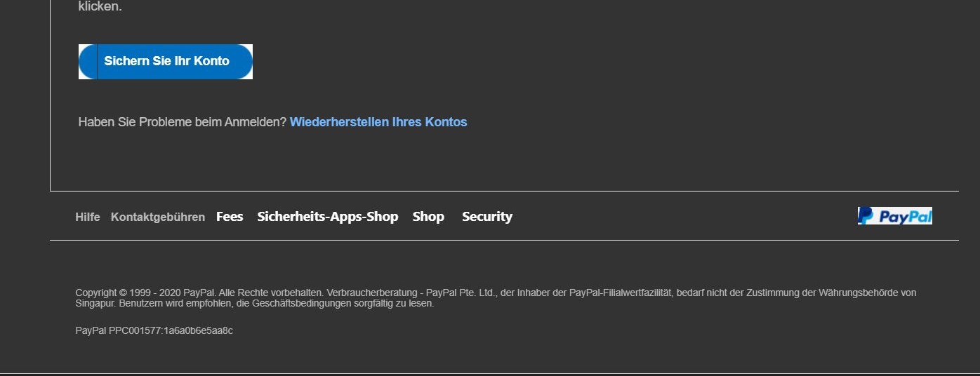Go to the Fees footer item
980x376 pixels.
click(230, 217)
